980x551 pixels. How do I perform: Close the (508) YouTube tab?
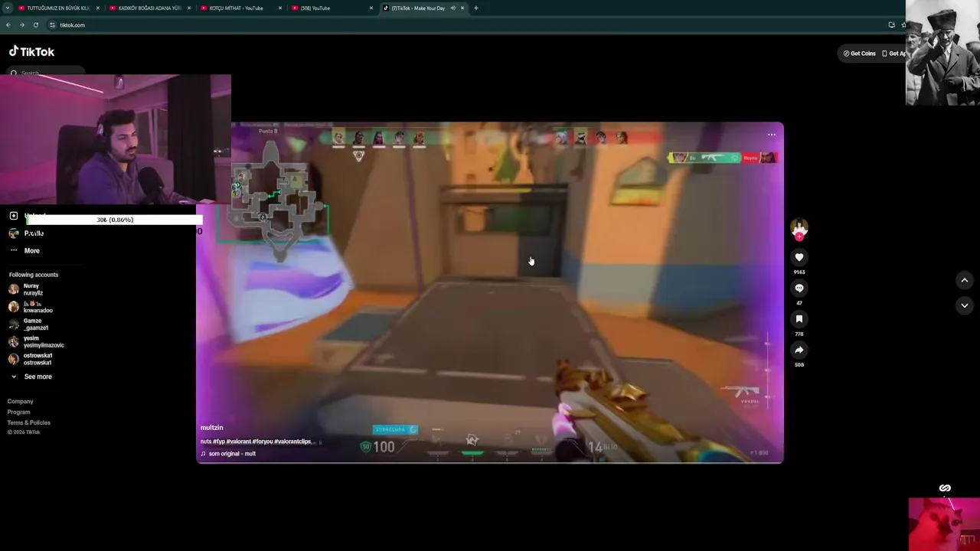click(371, 8)
